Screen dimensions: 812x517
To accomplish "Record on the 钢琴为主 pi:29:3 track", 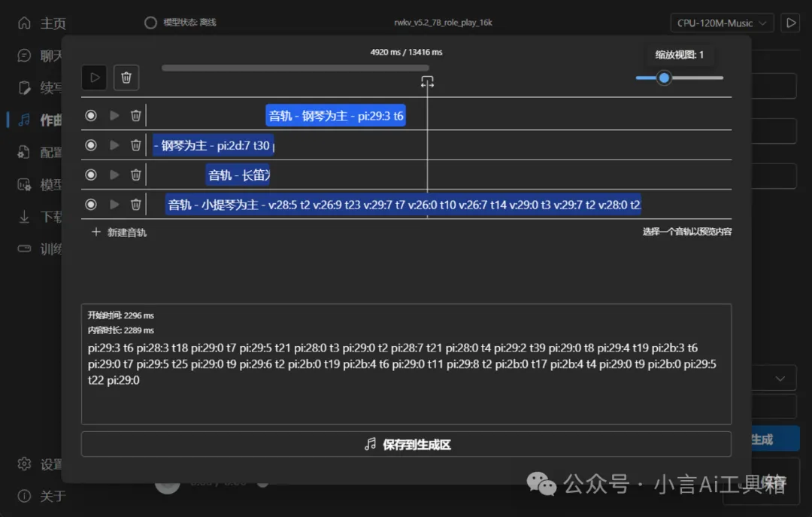I will (x=91, y=116).
